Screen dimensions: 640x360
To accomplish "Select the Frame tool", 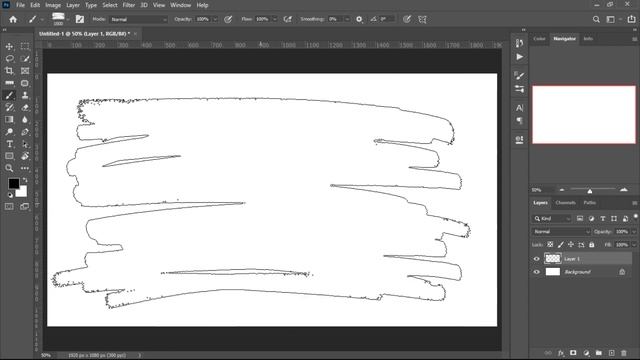I will (x=25, y=71).
